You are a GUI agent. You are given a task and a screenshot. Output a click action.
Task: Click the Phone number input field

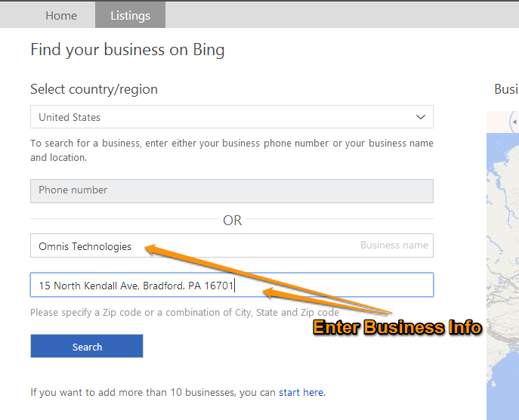click(x=231, y=190)
